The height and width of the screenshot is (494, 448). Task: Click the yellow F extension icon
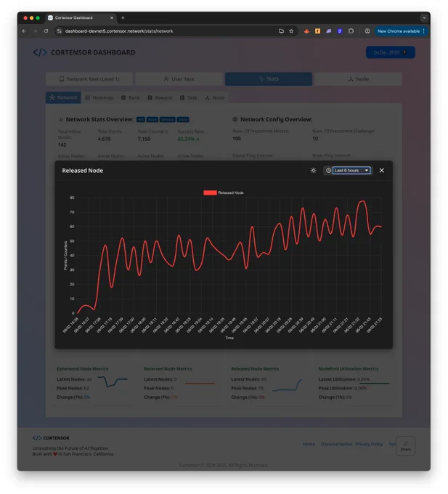click(317, 31)
